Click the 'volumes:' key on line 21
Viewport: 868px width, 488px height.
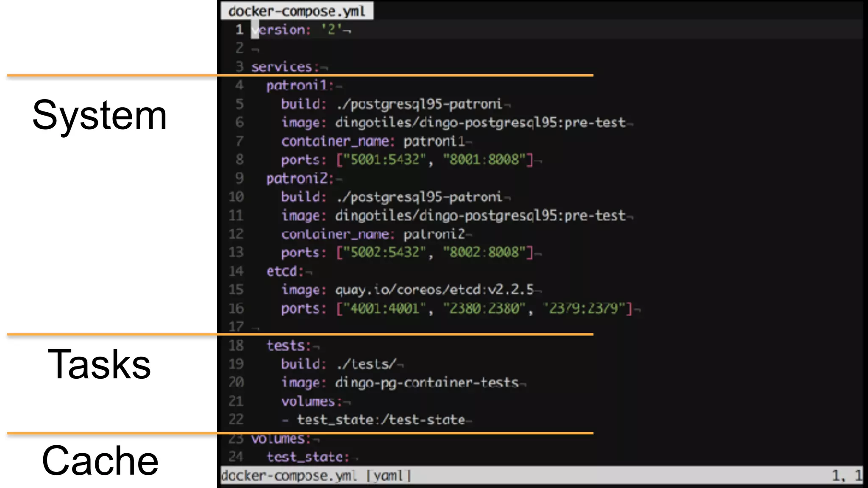tap(312, 401)
